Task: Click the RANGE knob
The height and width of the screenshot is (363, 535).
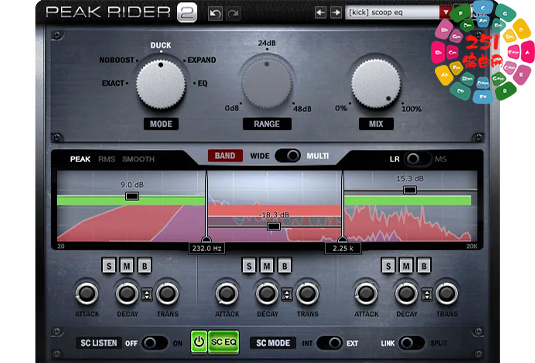Action: pos(267,83)
